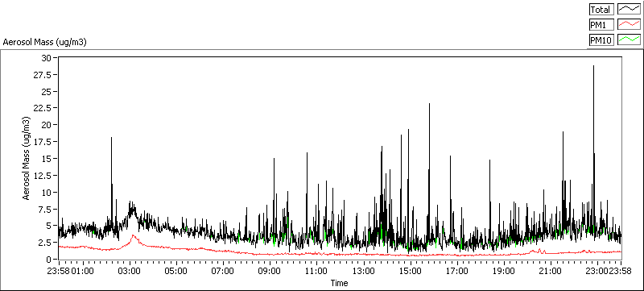Open the PM10 green line style swatch

pos(630,39)
